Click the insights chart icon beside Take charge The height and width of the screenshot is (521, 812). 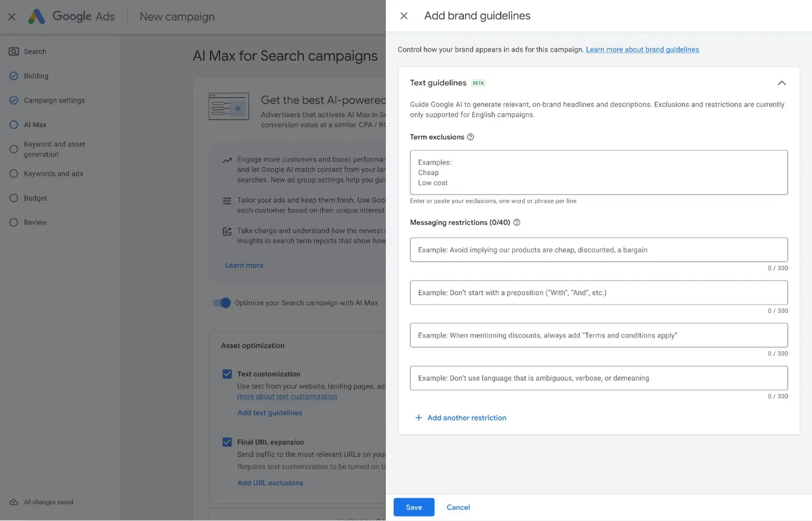[x=227, y=231]
